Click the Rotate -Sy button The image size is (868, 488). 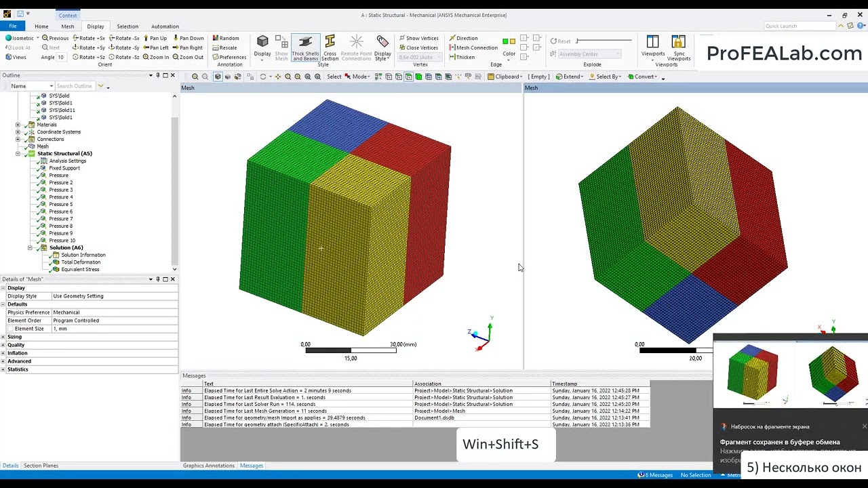coord(124,47)
